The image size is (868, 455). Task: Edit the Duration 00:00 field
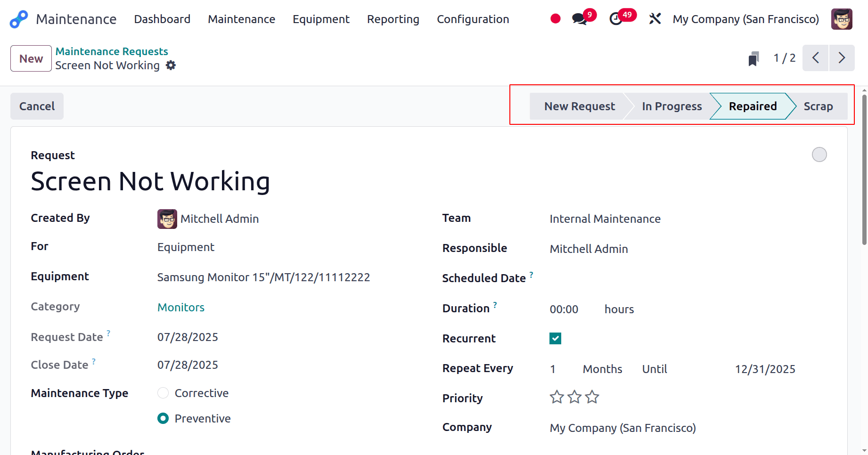point(564,309)
